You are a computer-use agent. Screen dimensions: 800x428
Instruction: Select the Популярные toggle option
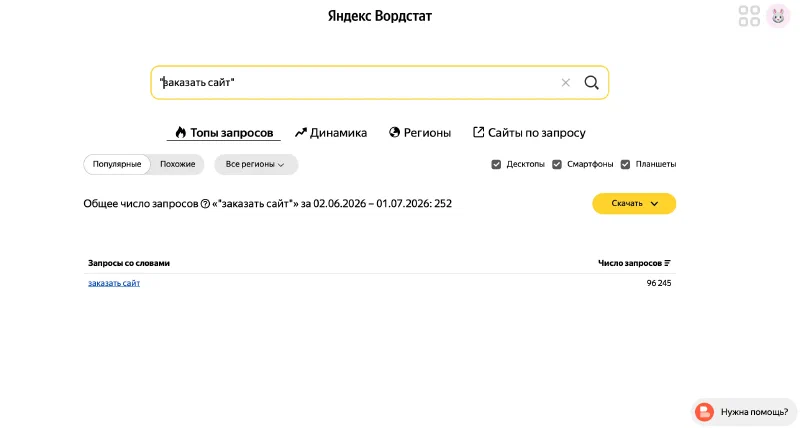coord(117,164)
